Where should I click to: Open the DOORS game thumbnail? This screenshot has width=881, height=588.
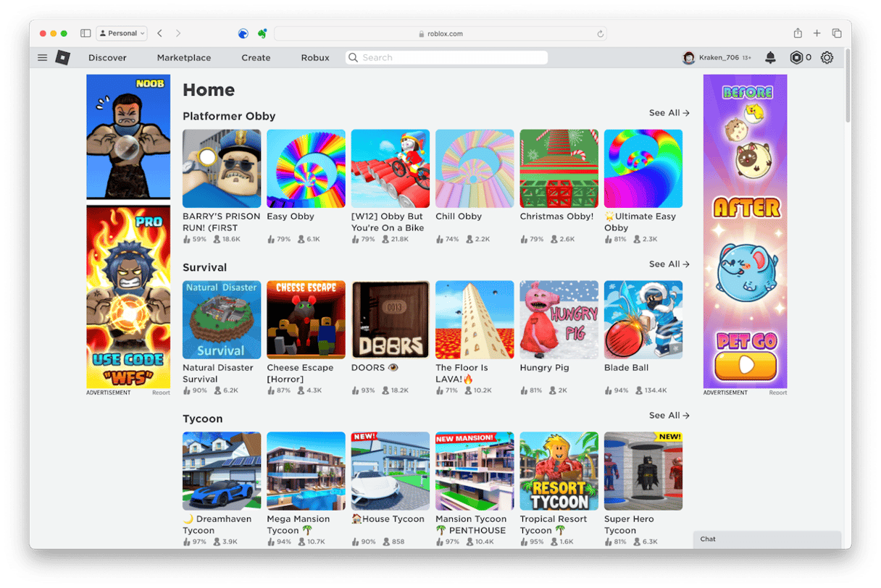pos(391,320)
